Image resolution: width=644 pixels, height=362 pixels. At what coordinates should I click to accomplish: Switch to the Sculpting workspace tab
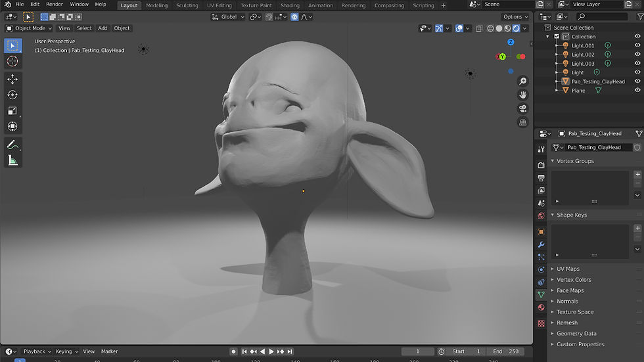pos(187,5)
